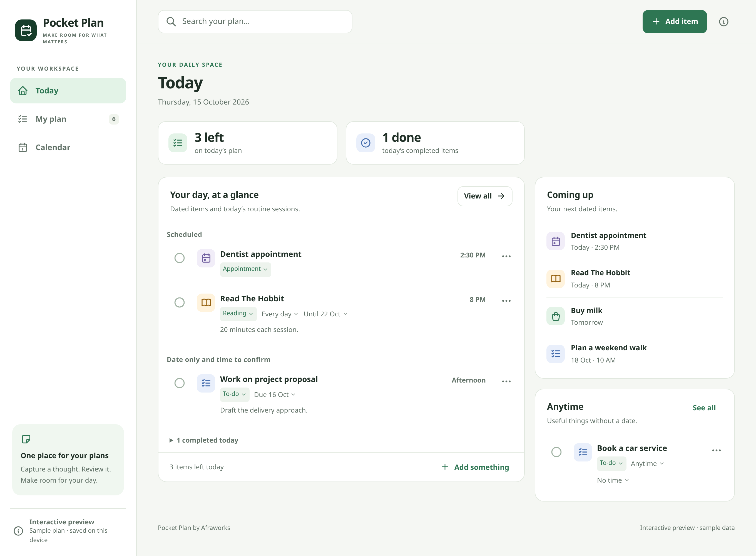Mark Dentist appointment as complete
Viewport: 756px width, 556px height.
coord(179,258)
